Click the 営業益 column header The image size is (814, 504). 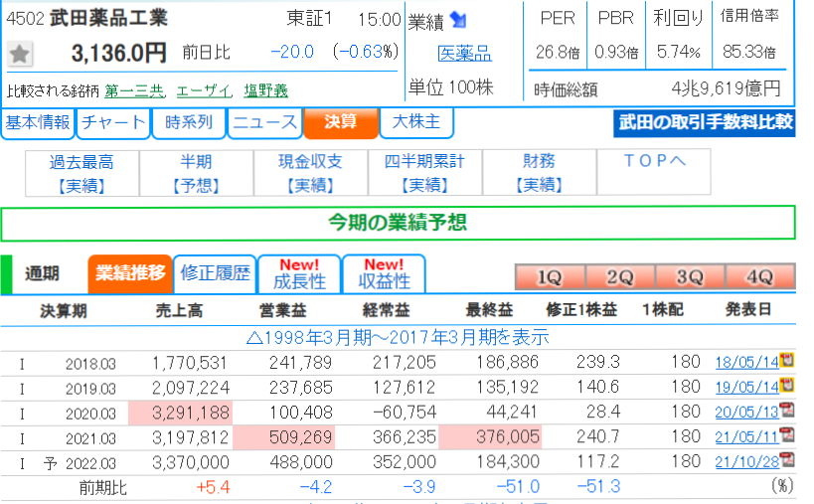[x=282, y=311]
